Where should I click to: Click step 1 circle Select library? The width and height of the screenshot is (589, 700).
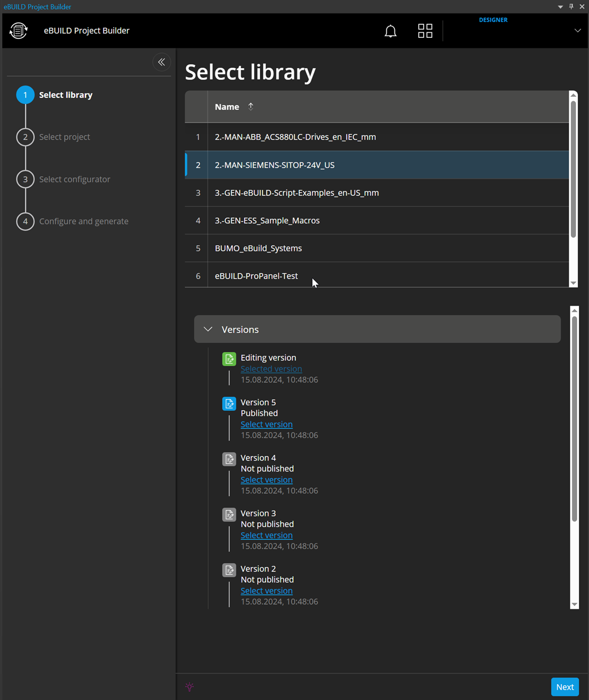(x=25, y=95)
